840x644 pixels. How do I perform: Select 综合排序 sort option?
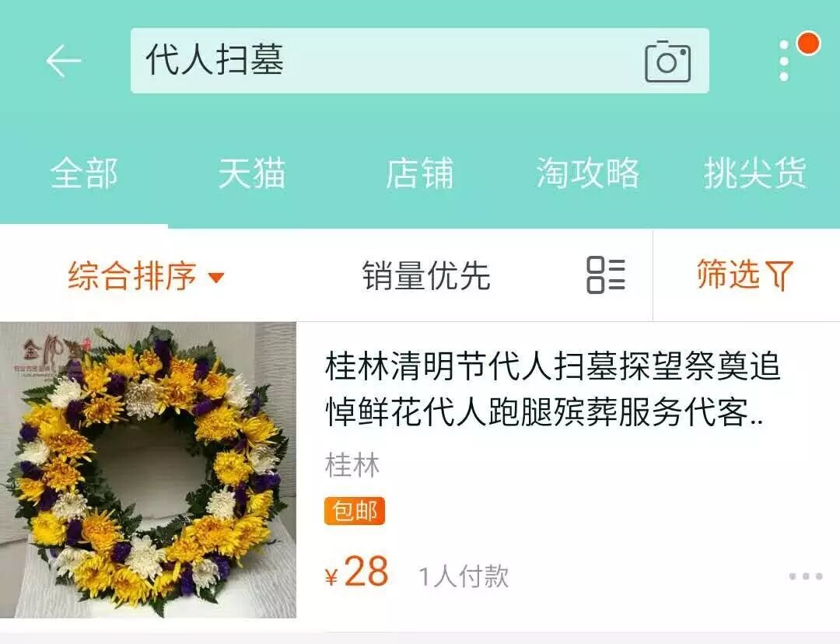(131, 275)
